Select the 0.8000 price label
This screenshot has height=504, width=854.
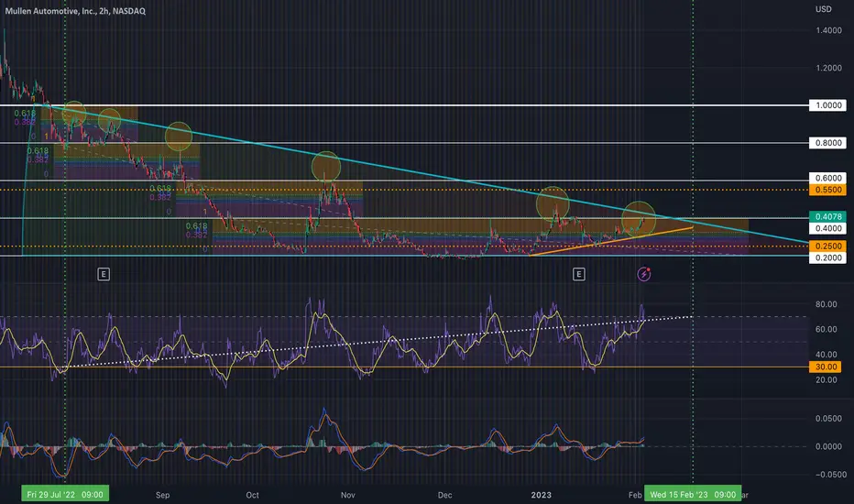pos(827,143)
